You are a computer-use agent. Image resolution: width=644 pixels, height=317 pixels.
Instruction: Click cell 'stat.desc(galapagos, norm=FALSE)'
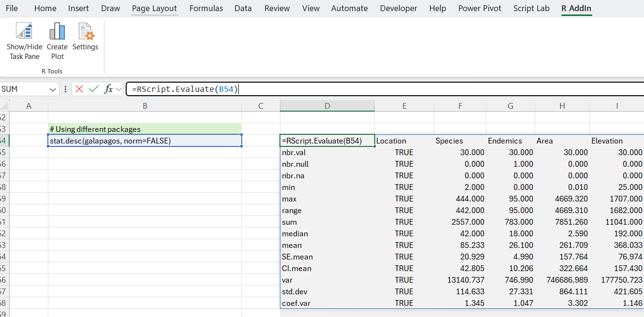[x=145, y=141]
